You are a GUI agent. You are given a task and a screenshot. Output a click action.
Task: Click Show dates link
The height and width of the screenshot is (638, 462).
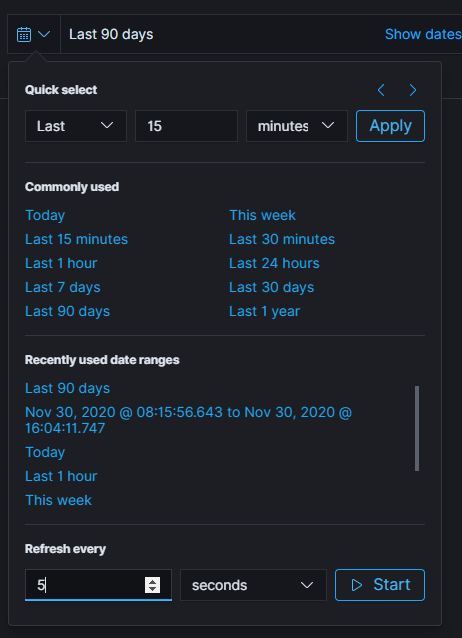(423, 35)
